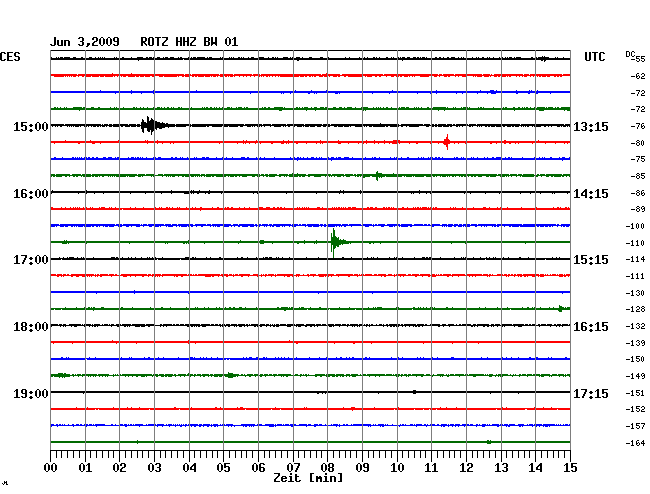Select the DC value -89

coord(638,209)
